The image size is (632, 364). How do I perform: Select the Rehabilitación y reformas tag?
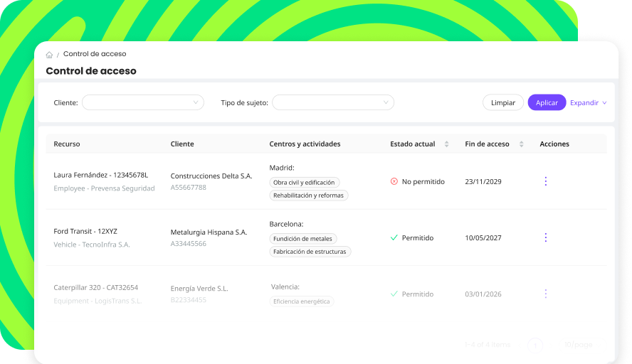308,196
